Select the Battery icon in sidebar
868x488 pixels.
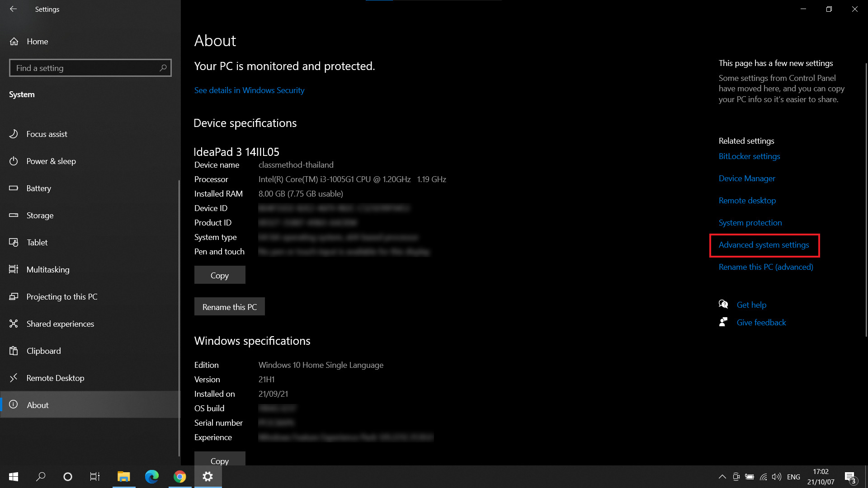pos(14,188)
